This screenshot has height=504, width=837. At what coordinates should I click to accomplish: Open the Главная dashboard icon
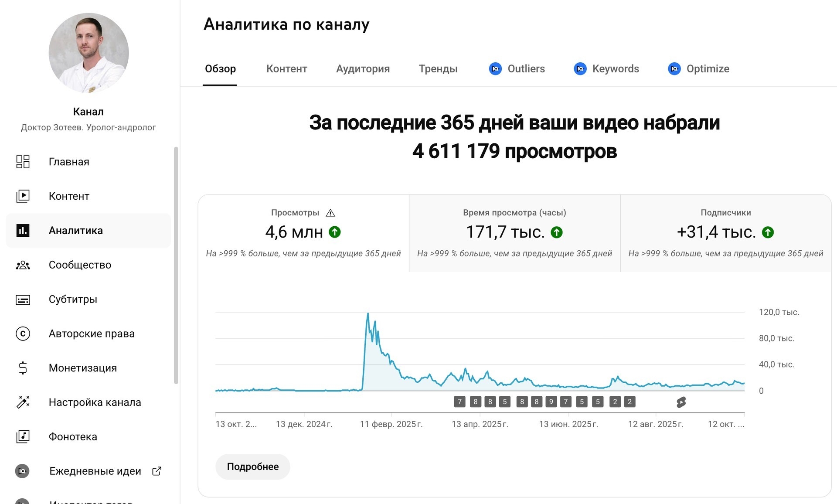tap(23, 162)
